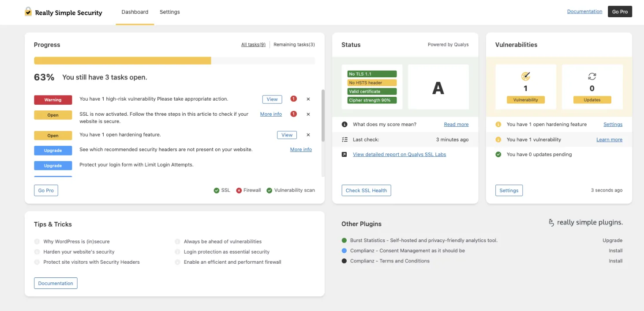Click the updates refresh icon above count 0
This screenshot has width=644, height=311.
pyautogui.click(x=592, y=76)
